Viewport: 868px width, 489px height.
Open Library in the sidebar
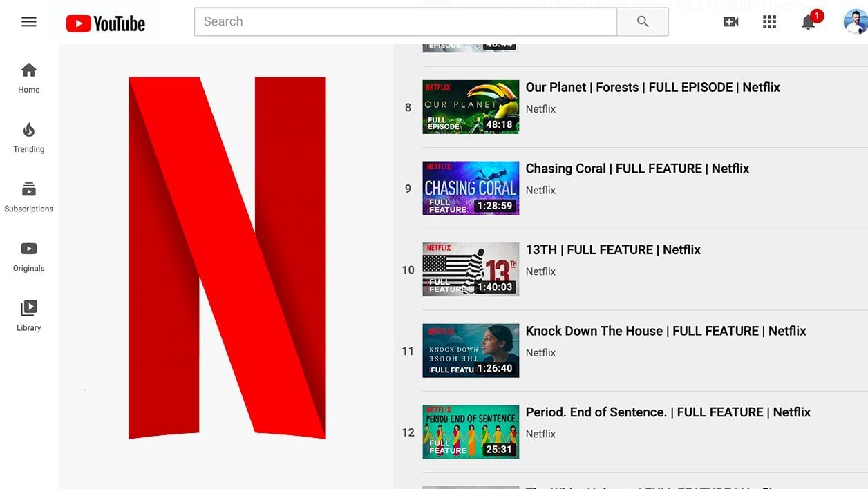click(29, 316)
